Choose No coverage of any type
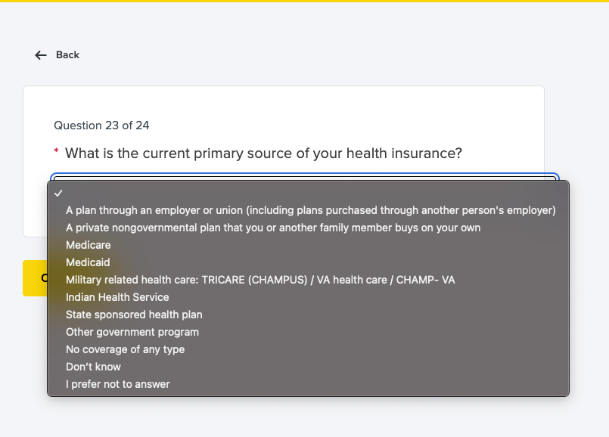This screenshot has width=609, height=437. click(x=125, y=349)
